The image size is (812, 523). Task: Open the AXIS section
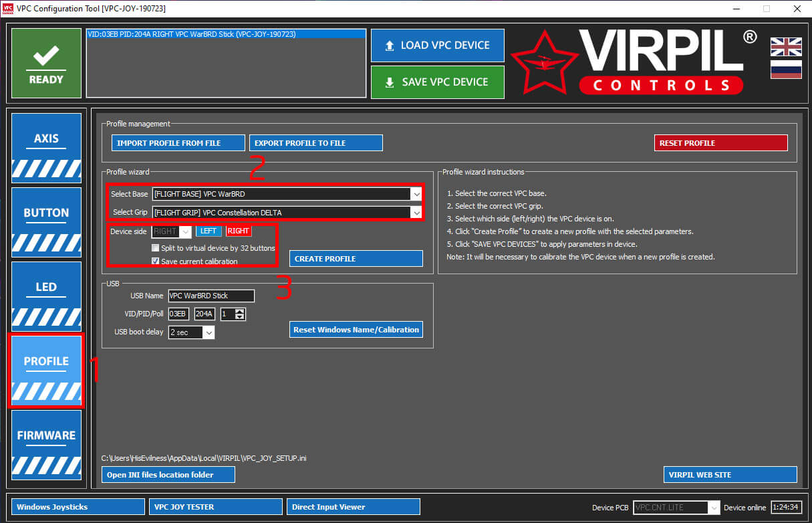click(x=46, y=148)
